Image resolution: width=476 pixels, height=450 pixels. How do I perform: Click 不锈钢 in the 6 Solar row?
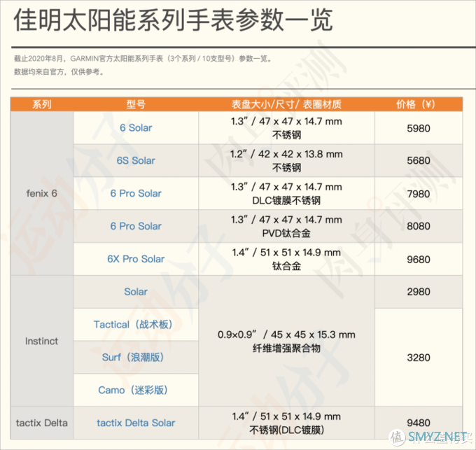coord(286,135)
